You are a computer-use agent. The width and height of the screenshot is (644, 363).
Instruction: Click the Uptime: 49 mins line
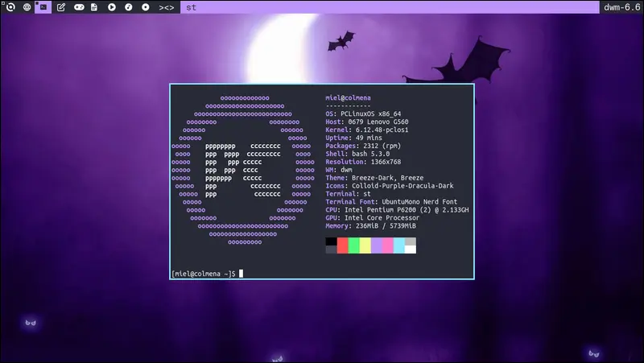(x=353, y=138)
